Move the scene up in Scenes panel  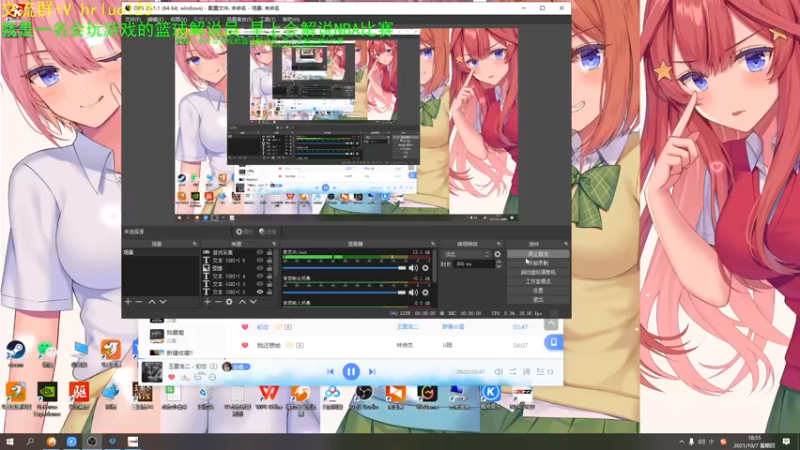[x=152, y=302]
